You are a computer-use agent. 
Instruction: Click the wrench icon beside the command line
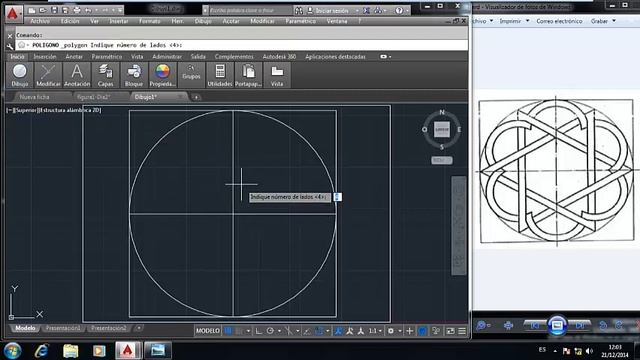coord(10,46)
